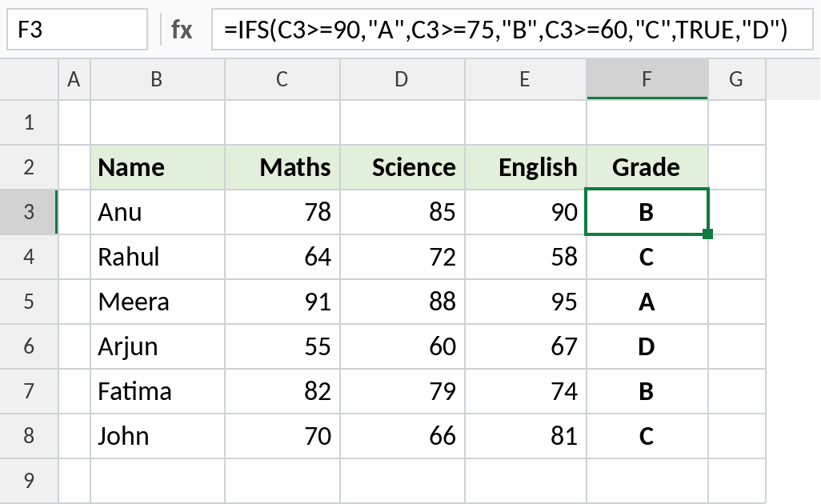Select column D header
Screen dimensions: 821x504
pos(402,79)
